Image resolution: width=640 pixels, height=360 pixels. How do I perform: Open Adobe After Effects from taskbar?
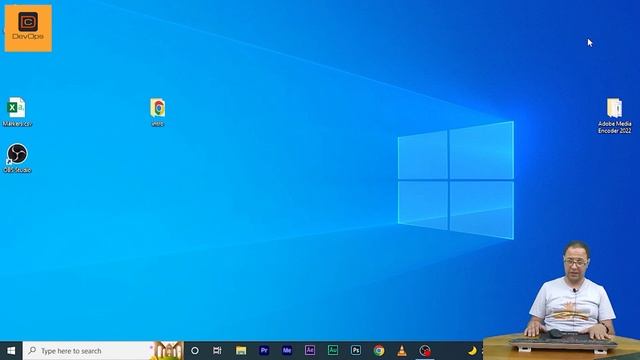coord(310,350)
